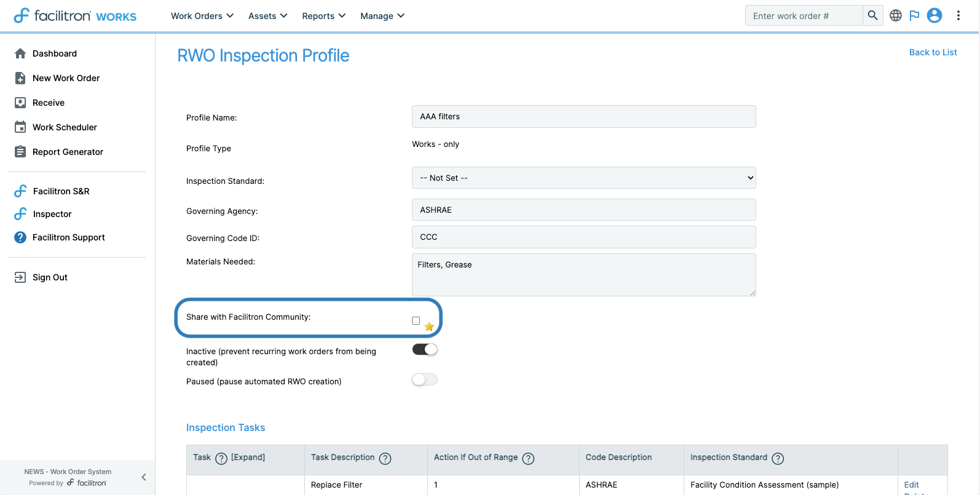Click Facility Condition Assessment (sample) cell
980x495 pixels.
765,485
